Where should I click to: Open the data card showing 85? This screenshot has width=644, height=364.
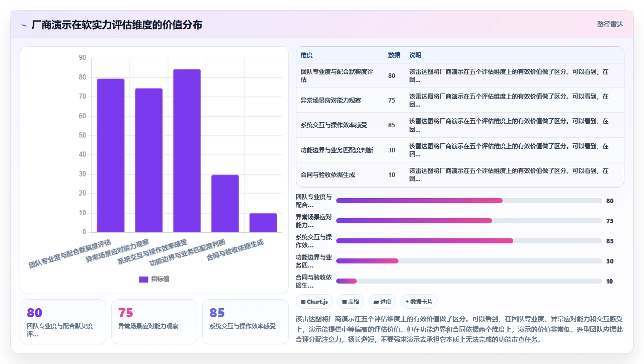coord(246,322)
